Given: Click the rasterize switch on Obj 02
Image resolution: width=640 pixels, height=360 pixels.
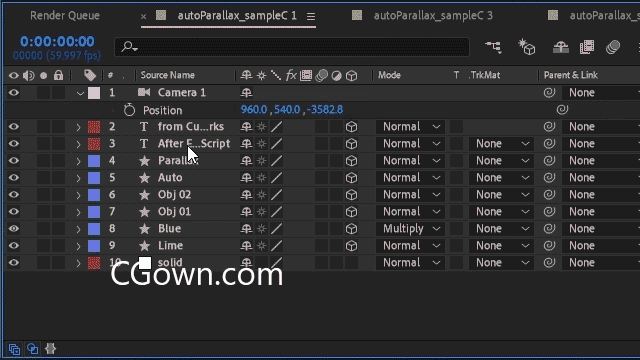Looking at the screenshot, I should [262, 195].
